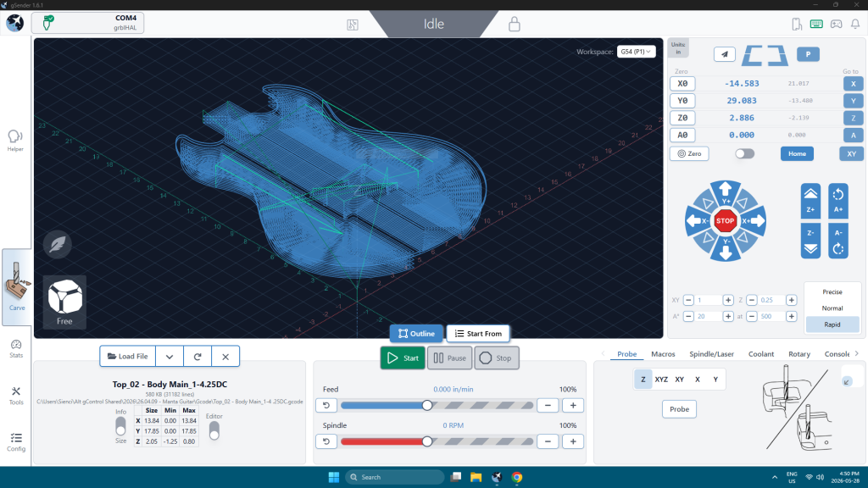Open the remote phone connection icon
868x488 pixels.
pos(797,24)
